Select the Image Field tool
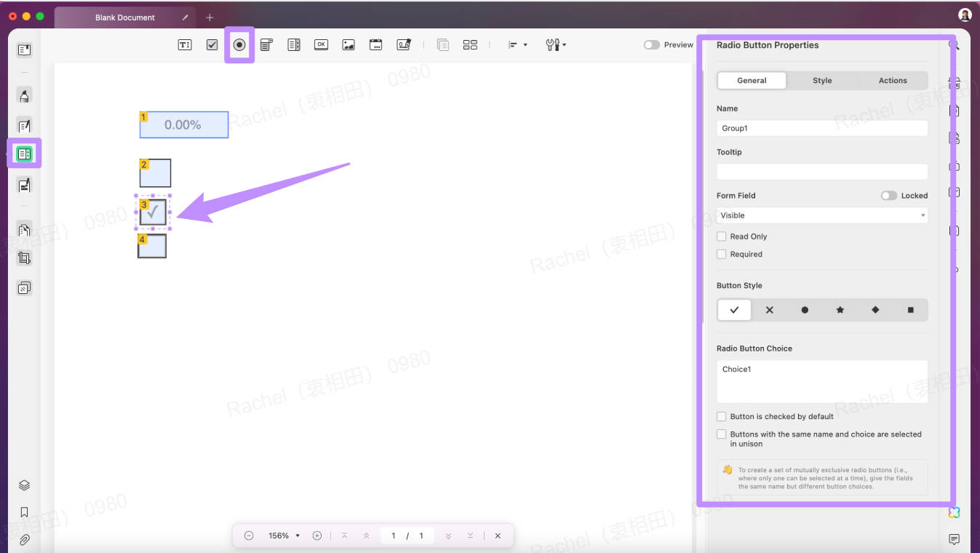 (x=348, y=44)
